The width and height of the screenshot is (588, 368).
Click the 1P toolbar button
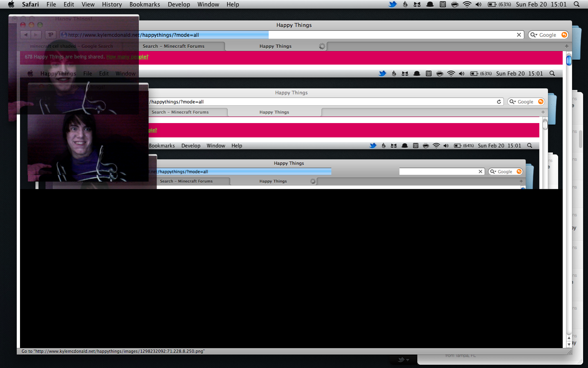coord(51,35)
